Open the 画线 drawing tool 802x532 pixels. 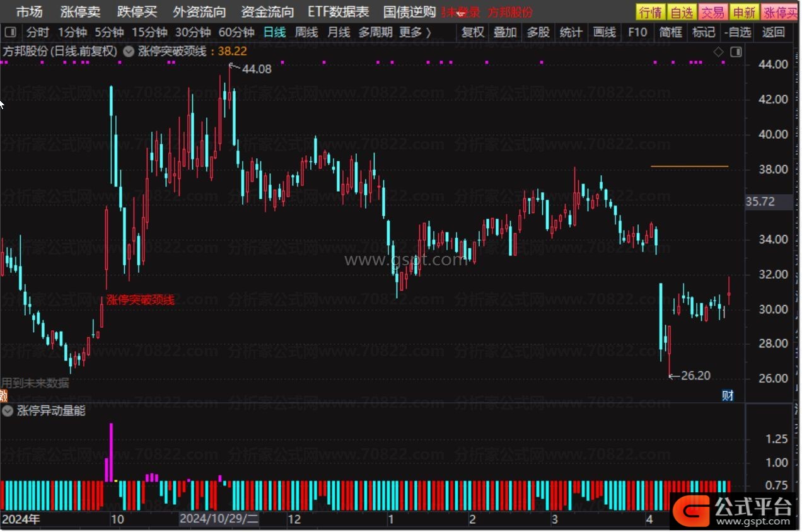click(x=605, y=32)
